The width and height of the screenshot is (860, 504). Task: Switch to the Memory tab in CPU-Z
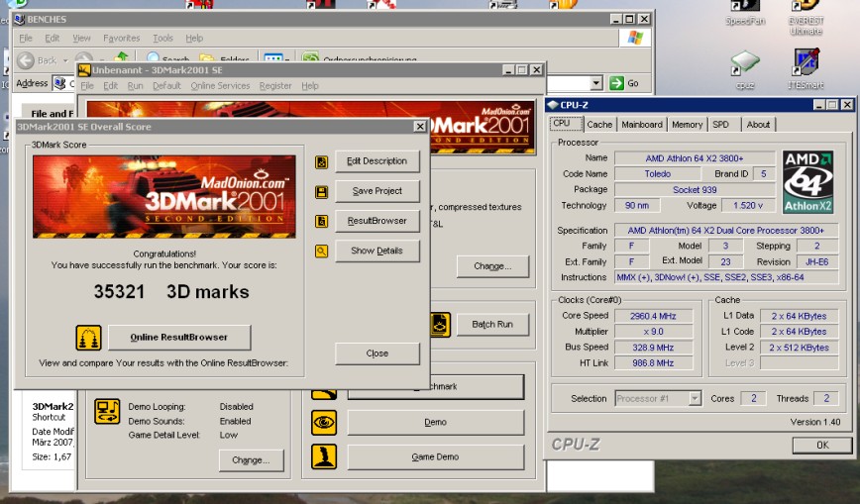(x=687, y=125)
